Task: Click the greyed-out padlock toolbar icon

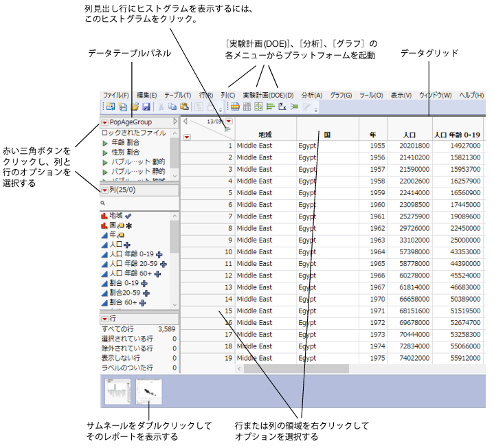Action: pyautogui.click(x=211, y=107)
